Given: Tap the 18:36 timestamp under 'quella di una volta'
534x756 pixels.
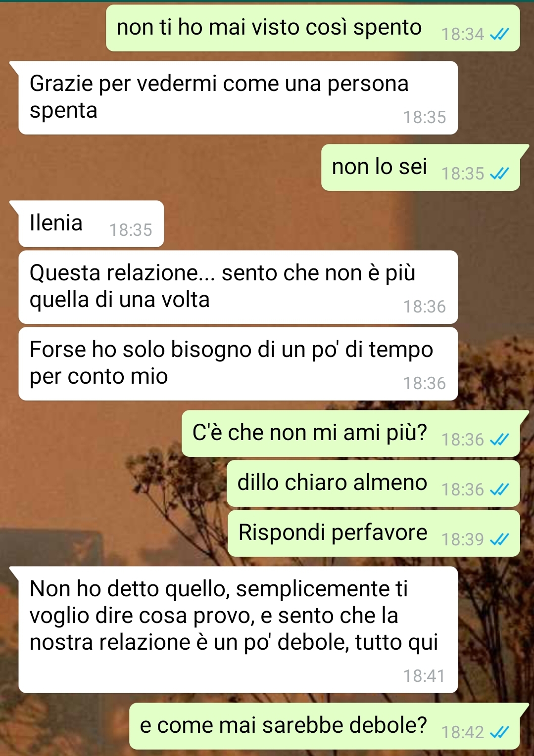Looking at the screenshot, I should pos(424,307).
